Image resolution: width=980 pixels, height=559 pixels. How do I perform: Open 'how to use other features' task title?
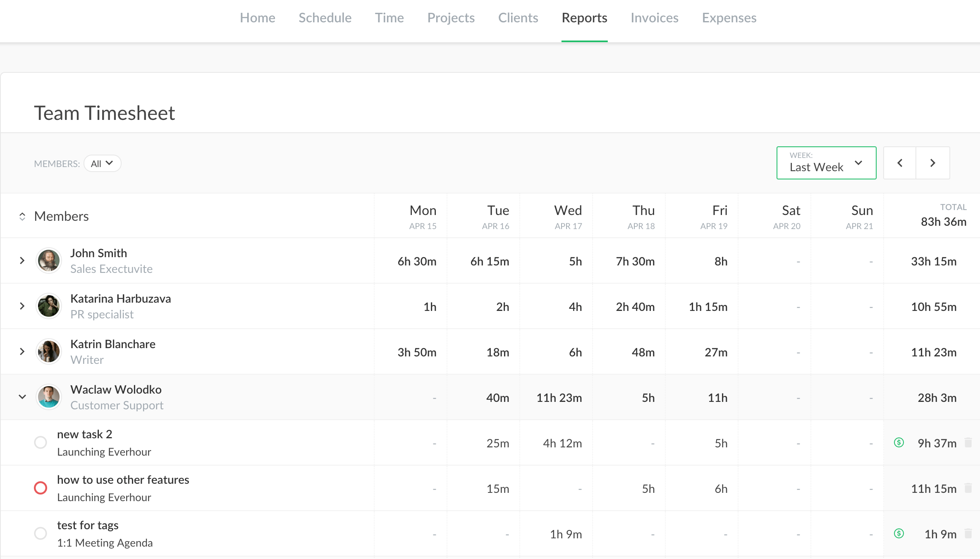pyautogui.click(x=123, y=480)
